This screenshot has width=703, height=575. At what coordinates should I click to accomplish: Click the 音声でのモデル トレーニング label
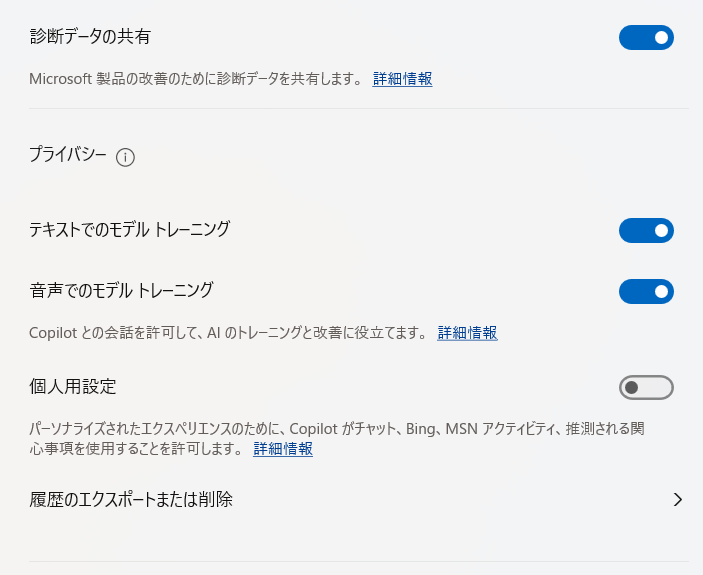(x=121, y=290)
